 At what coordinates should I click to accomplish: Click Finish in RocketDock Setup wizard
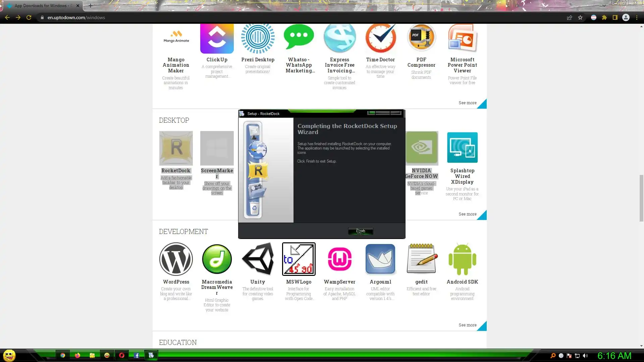click(x=361, y=231)
